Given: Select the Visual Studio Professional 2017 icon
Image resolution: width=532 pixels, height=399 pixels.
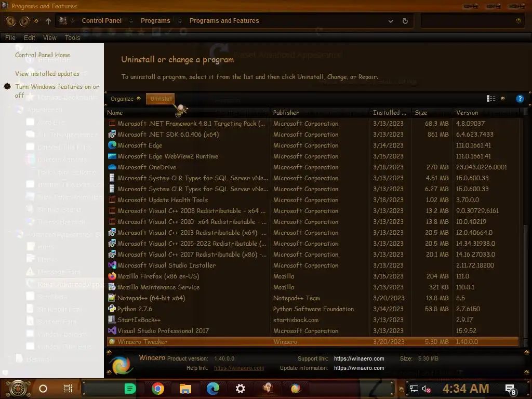Looking at the screenshot, I should tap(112, 330).
